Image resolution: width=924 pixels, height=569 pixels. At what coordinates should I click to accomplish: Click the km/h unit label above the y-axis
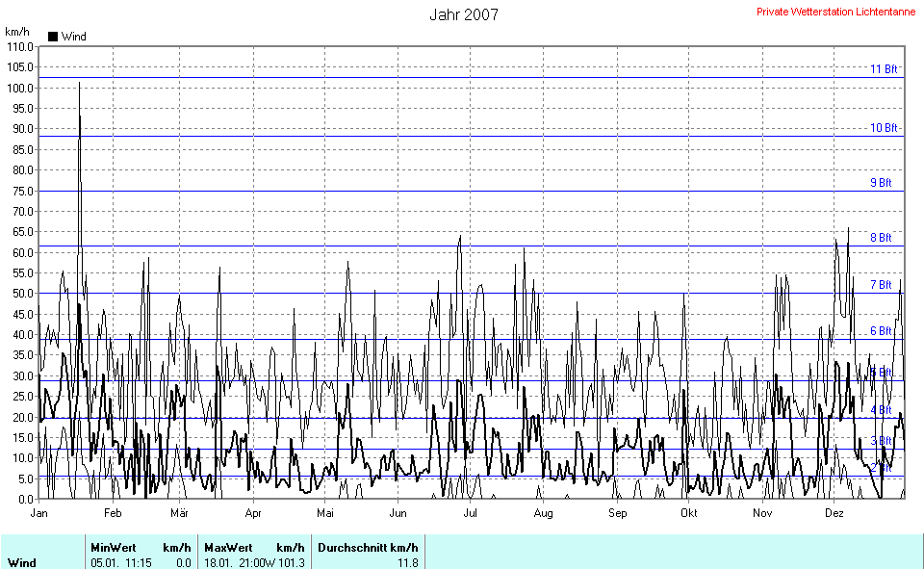[18, 32]
